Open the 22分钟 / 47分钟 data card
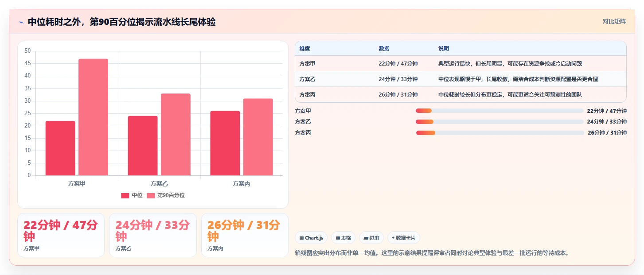The height and width of the screenshot is (275, 644). tap(61, 235)
